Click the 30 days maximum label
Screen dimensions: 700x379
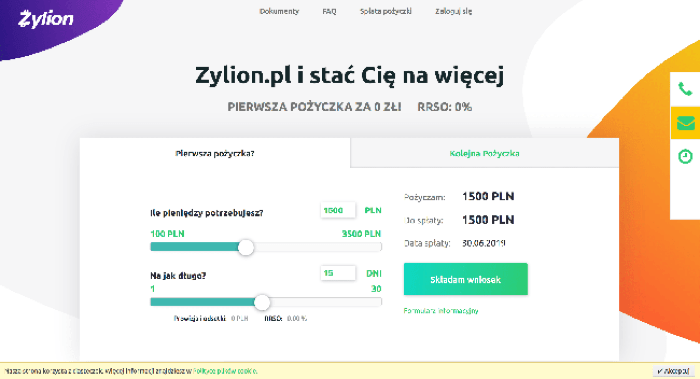coord(376,289)
